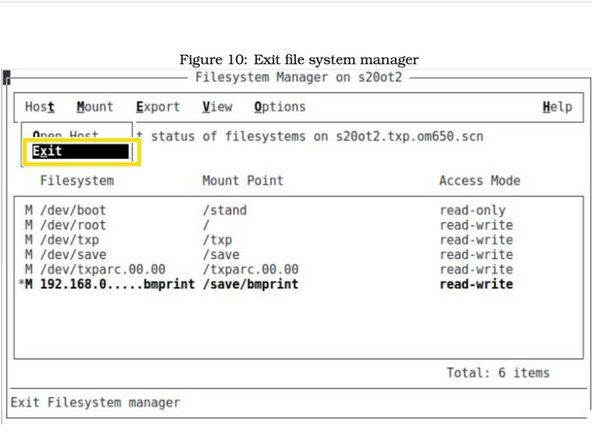Image resolution: width=592 pixels, height=444 pixels.
Task: Click the Access Mode column header
Action: pos(480,180)
